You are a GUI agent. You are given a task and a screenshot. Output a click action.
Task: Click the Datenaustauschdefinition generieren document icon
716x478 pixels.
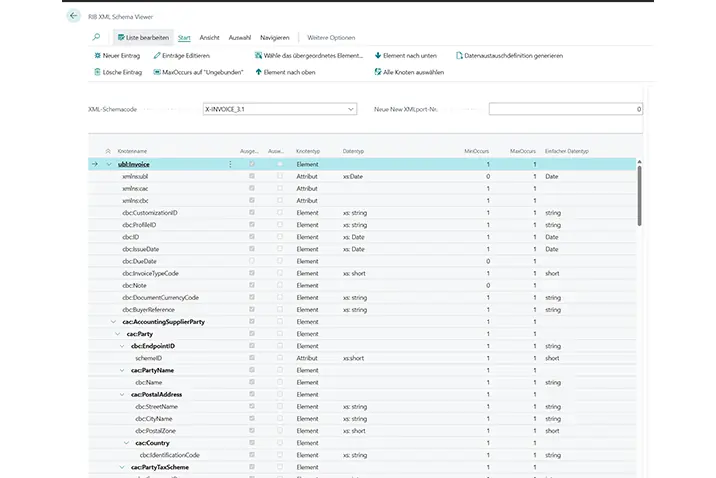click(x=459, y=55)
